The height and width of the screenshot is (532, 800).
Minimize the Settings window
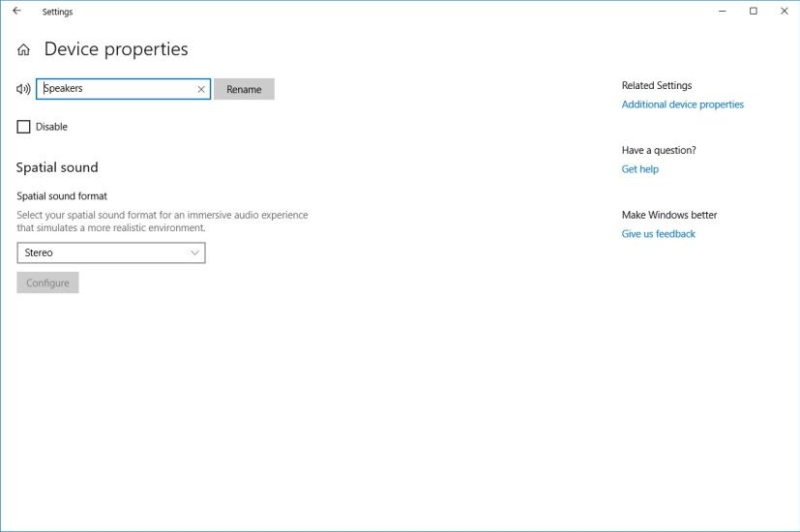723,12
